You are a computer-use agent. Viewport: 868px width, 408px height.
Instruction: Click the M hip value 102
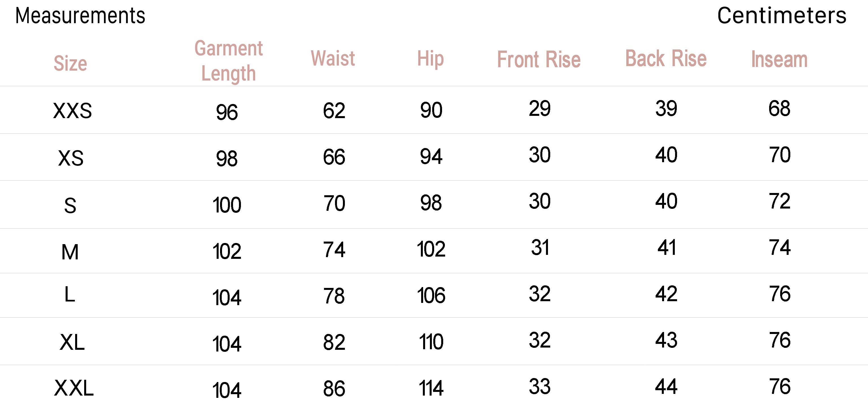[x=431, y=249]
